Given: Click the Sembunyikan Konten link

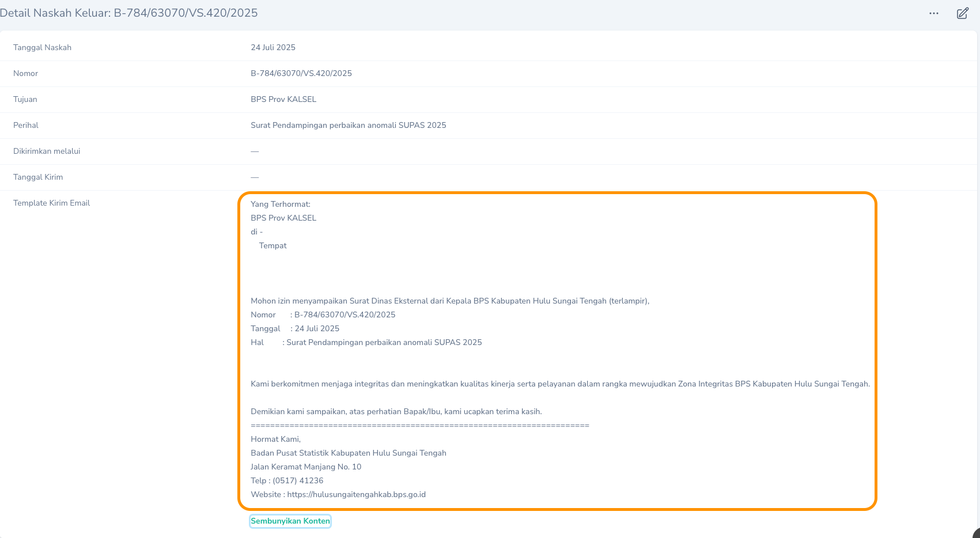Looking at the screenshot, I should [x=290, y=521].
